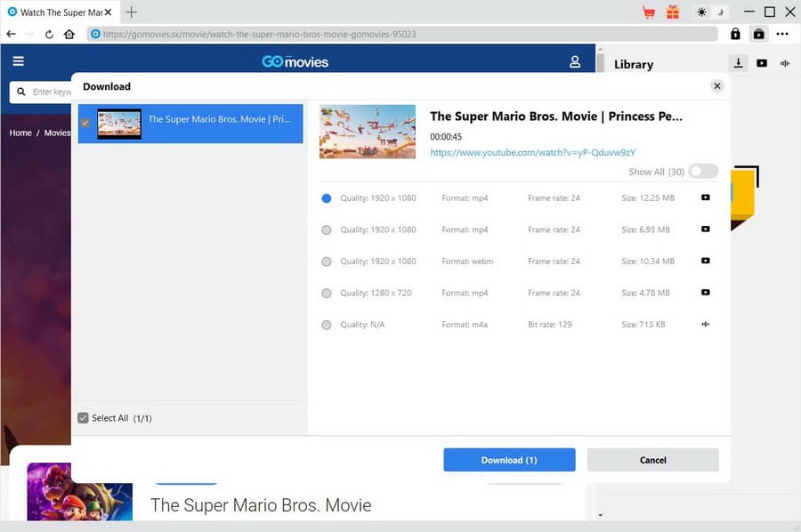
Task: Click the video icon on webm row
Action: (706, 261)
